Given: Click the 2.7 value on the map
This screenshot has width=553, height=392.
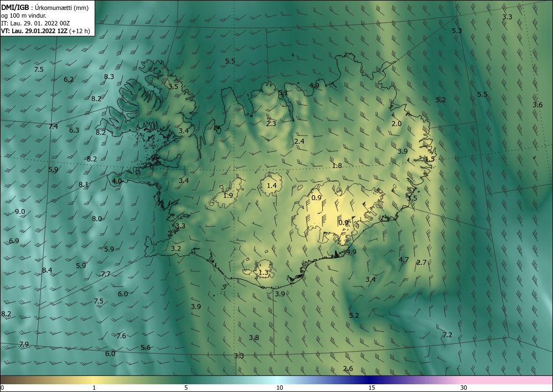Looking at the screenshot, I should pyautogui.click(x=422, y=262).
